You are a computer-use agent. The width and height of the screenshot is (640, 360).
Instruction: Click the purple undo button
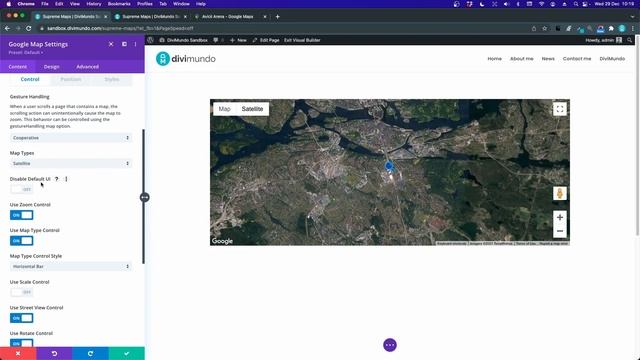coord(54,353)
